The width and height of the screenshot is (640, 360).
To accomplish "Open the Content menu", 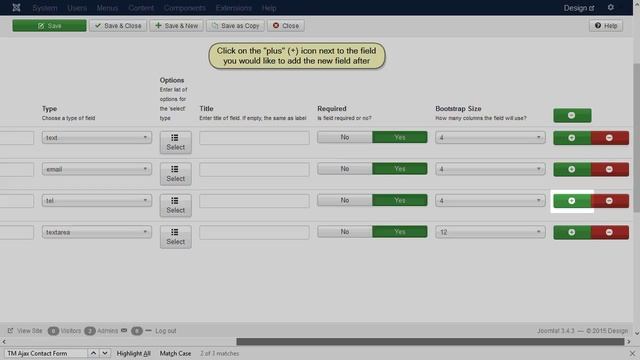I will pyautogui.click(x=141, y=8).
